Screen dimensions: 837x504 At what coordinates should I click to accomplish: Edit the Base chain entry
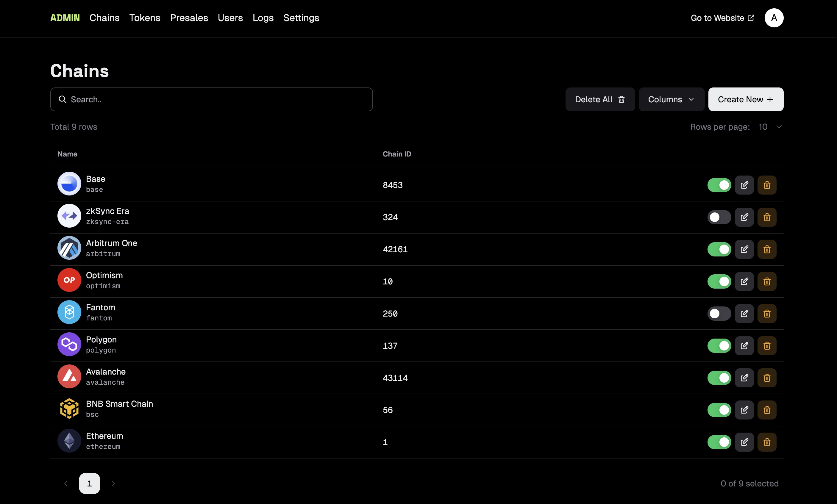tap(744, 185)
